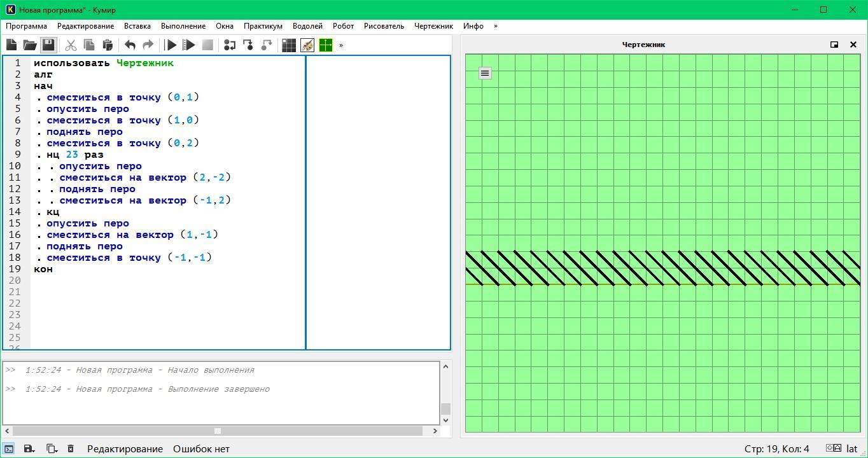Screen dimensions: 868x458
Task: Paste text from the clipboard
Action: pos(108,45)
